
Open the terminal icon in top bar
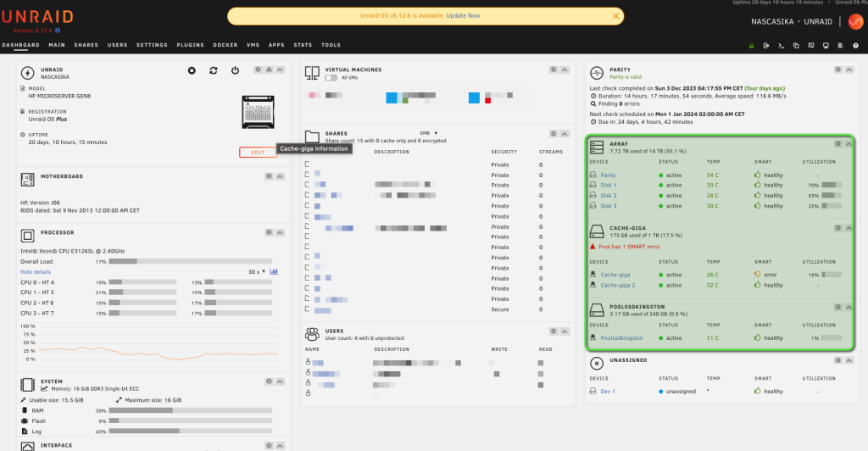pos(782,45)
